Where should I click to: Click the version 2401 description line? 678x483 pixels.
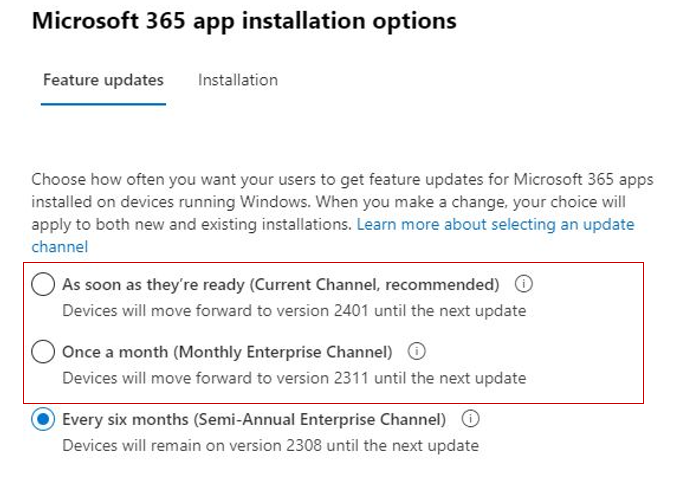294,311
